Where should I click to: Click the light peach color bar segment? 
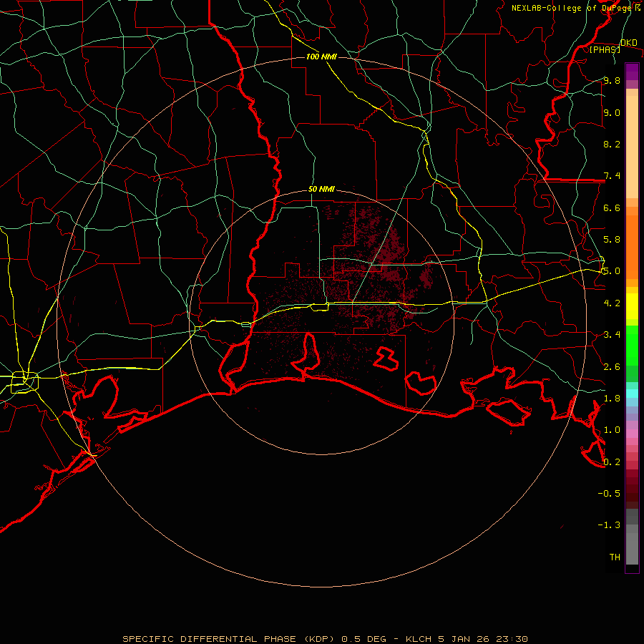[x=632, y=147]
